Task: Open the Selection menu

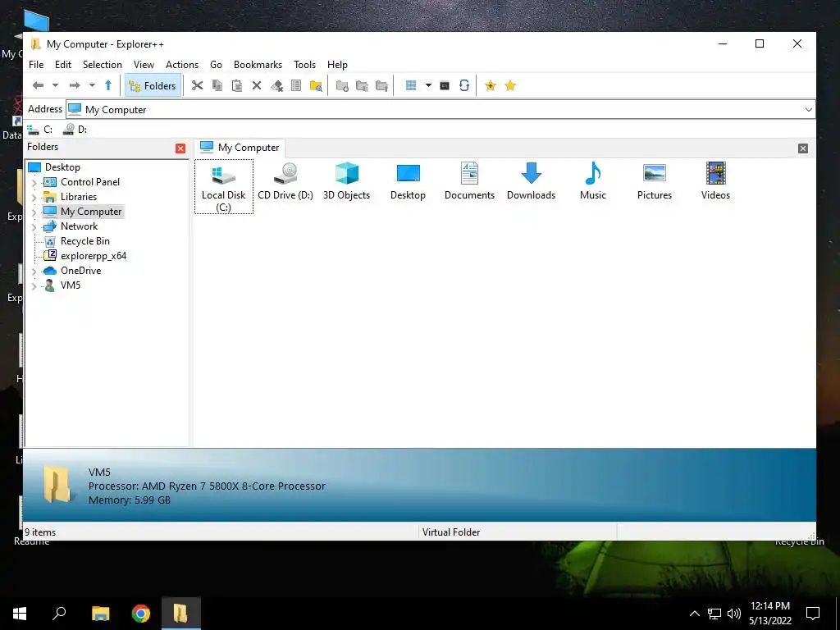Action: coord(103,65)
